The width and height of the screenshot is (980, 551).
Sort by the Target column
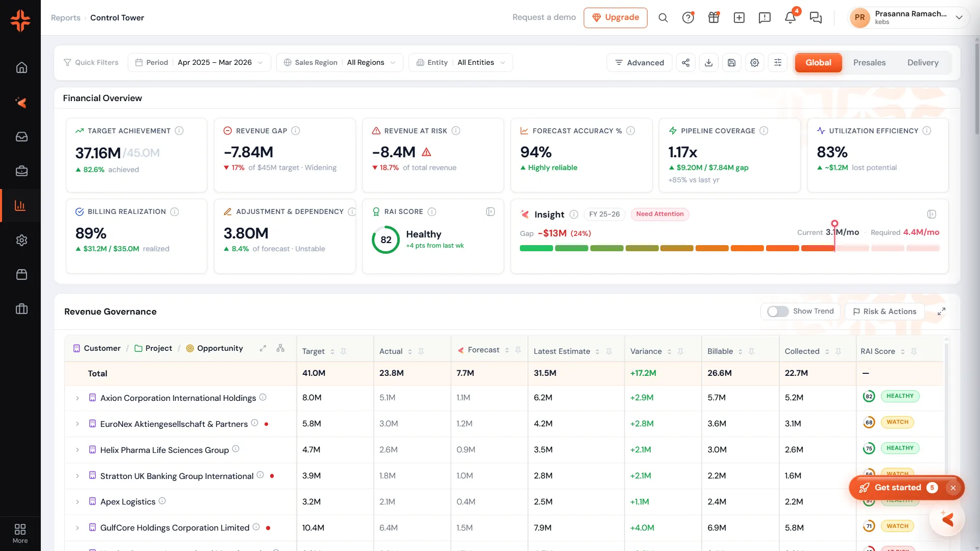click(332, 351)
